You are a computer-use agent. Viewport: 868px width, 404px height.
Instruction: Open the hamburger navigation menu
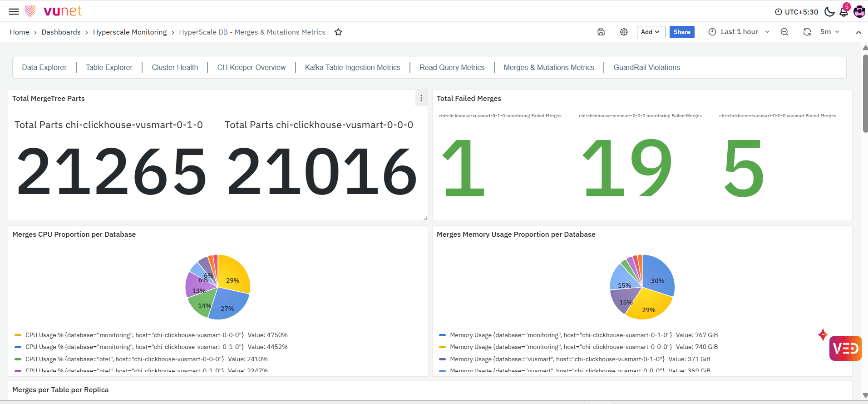(x=14, y=11)
